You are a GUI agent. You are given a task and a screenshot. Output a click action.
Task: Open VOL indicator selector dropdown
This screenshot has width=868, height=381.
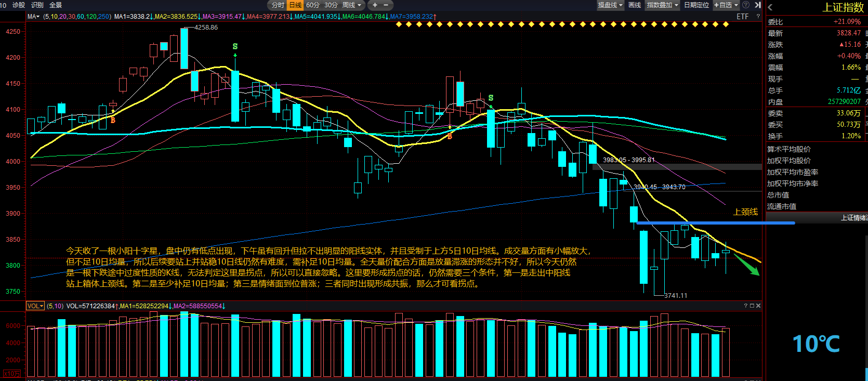(x=35, y=306)
